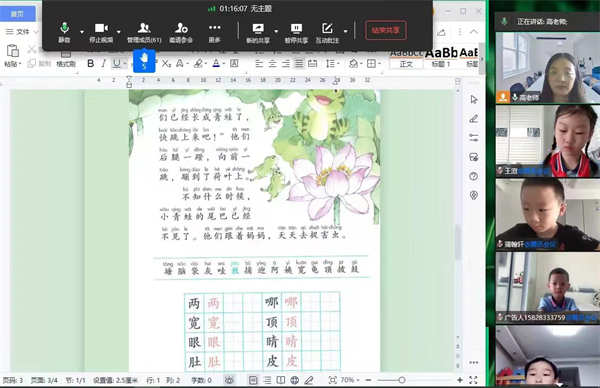Click the location pin icon in sidebar
The image size is (600, 388).
click(474, 196)
